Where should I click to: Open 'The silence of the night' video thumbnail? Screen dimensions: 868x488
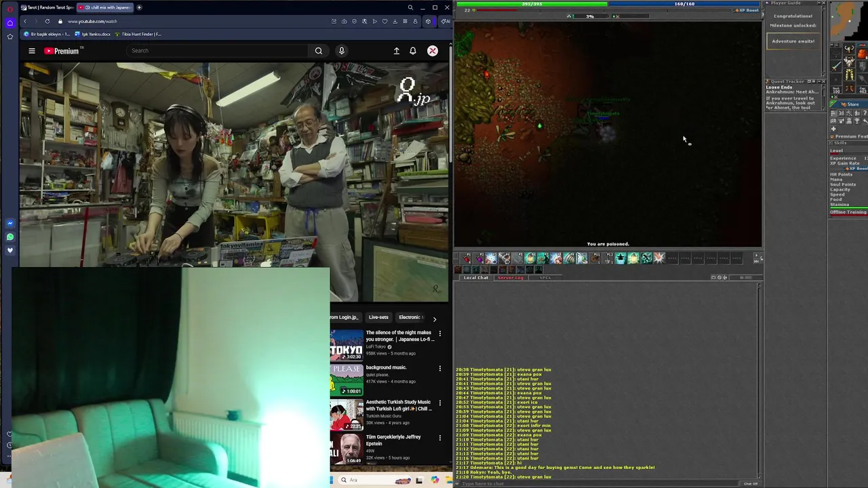[347, 345]
